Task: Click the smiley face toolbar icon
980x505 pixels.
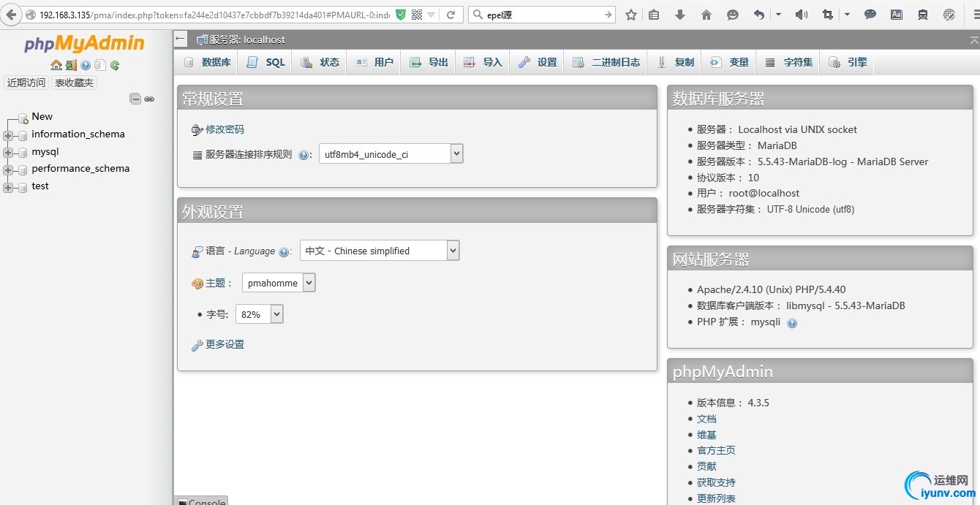Action: (x=733, y=15)
